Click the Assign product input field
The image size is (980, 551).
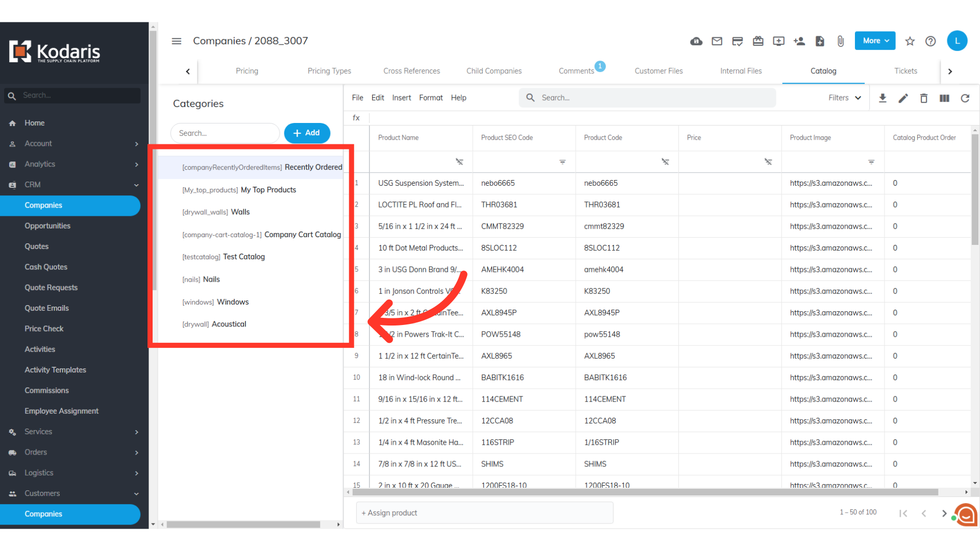click(x=484, y=513)
